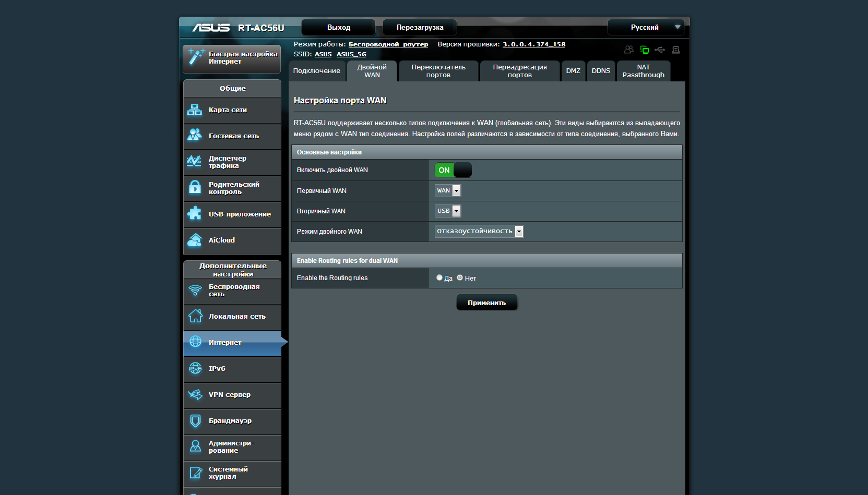Select Да for Enable the Routing rules
868x495 pixels.
(x=439, y=277)
